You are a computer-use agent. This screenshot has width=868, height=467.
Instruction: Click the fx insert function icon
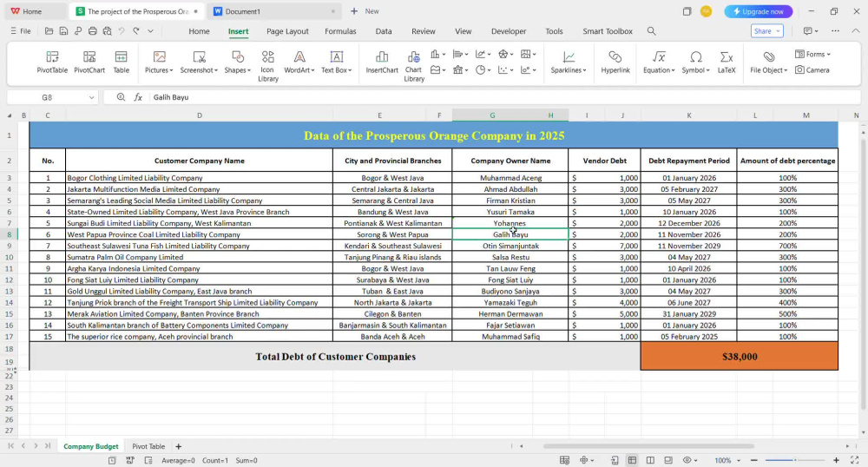coord(138,97)
